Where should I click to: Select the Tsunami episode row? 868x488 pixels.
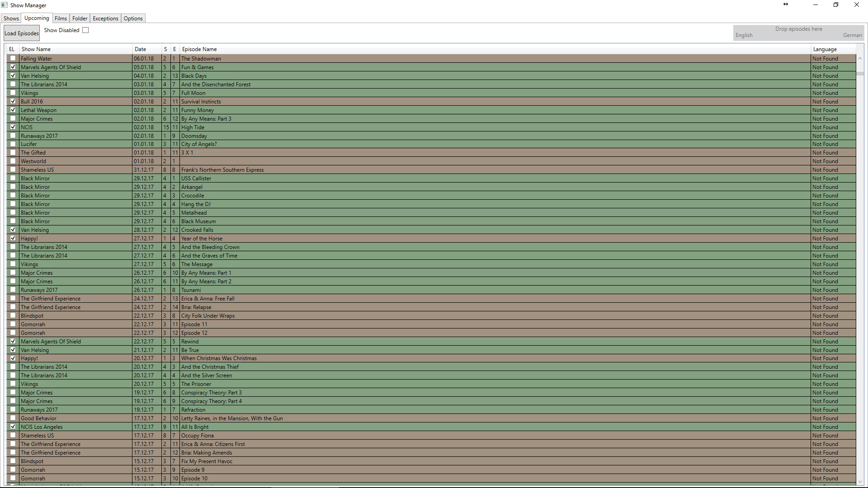431,290
